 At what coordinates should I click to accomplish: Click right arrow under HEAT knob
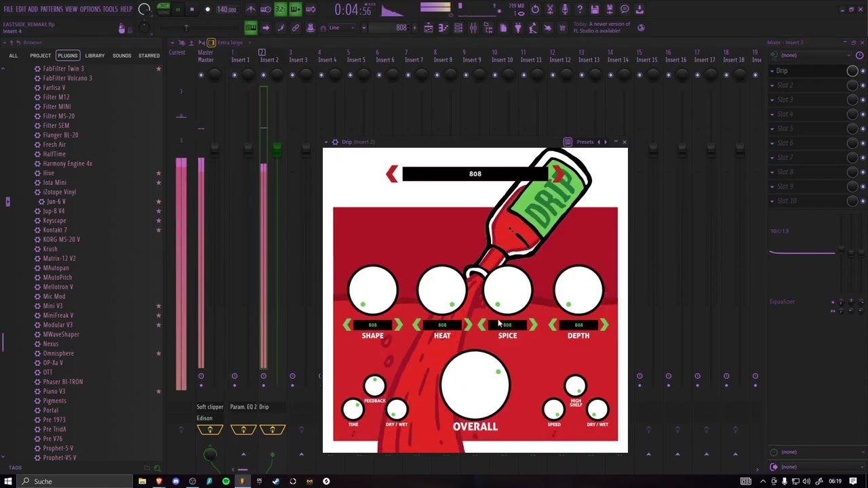point(468,326)
